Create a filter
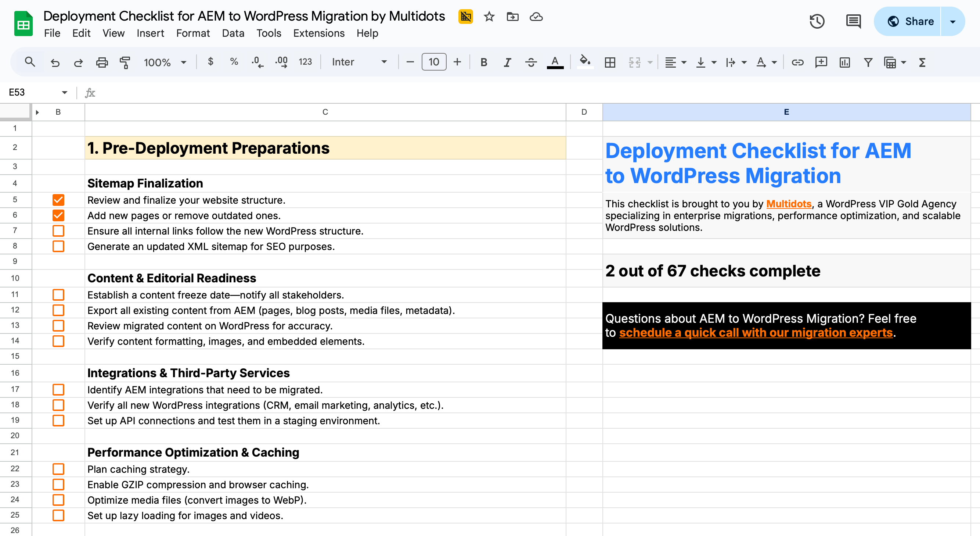 (x=868, y=62)
